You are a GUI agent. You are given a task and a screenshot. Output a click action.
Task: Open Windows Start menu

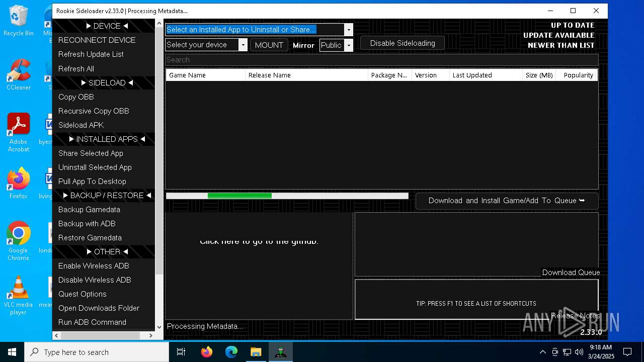tap(12, 352)
